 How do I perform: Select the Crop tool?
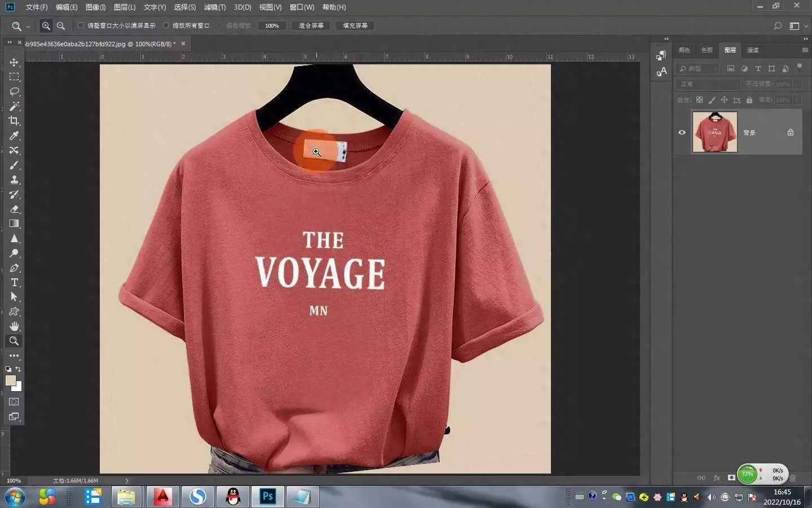[x=14, y=121]
